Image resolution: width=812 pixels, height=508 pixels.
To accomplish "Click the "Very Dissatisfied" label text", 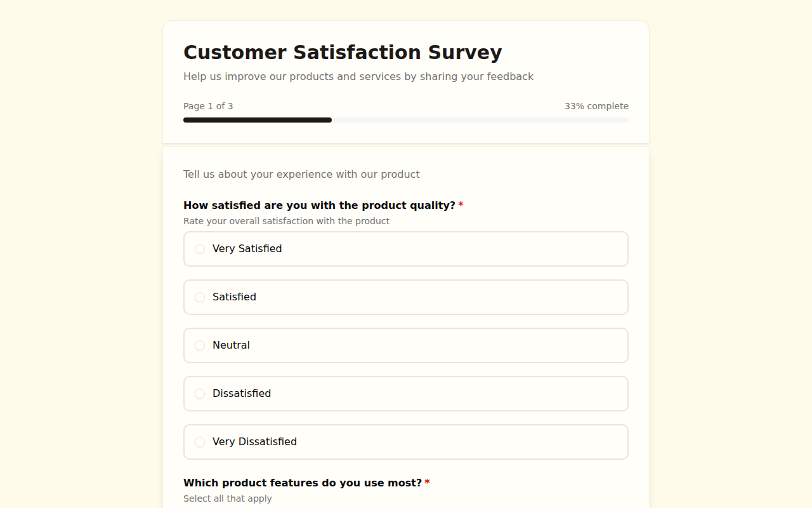I will pyautogui.click(x=254, y=442).
